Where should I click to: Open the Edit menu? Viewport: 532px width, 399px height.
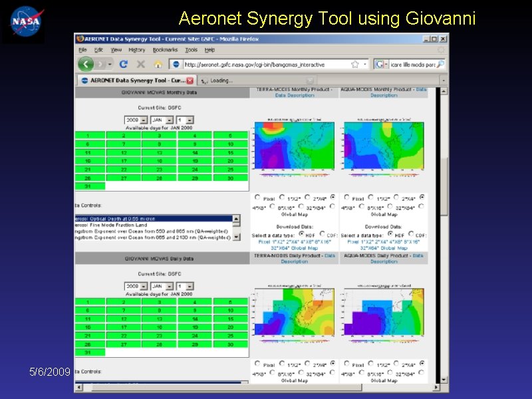(98, 50)
